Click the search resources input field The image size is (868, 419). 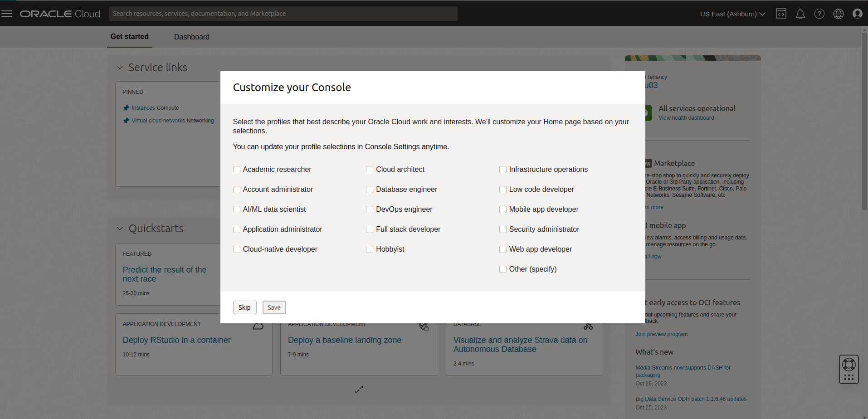[x=283, y=14]
